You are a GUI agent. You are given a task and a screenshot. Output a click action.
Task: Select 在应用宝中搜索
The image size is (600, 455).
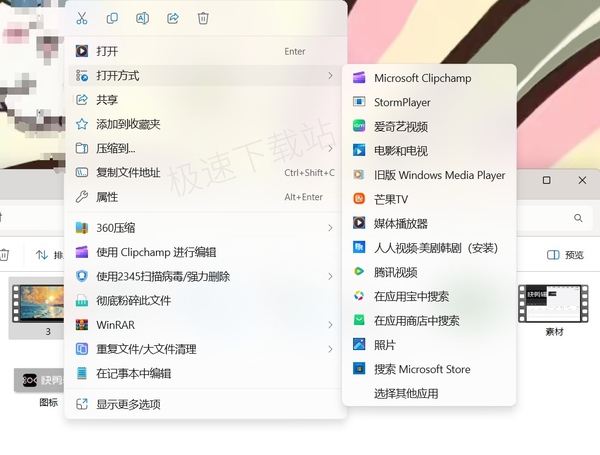pyautogui.click(x=429, y=296)
